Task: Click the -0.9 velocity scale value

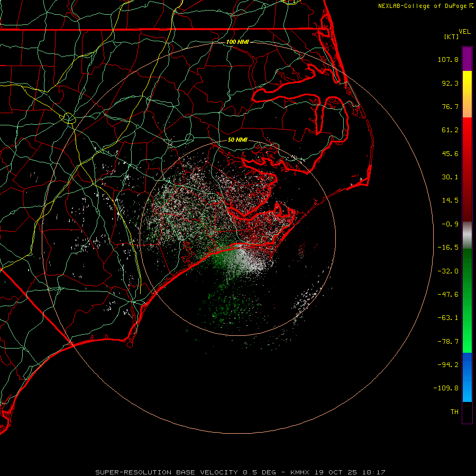Action: point(450,224)
